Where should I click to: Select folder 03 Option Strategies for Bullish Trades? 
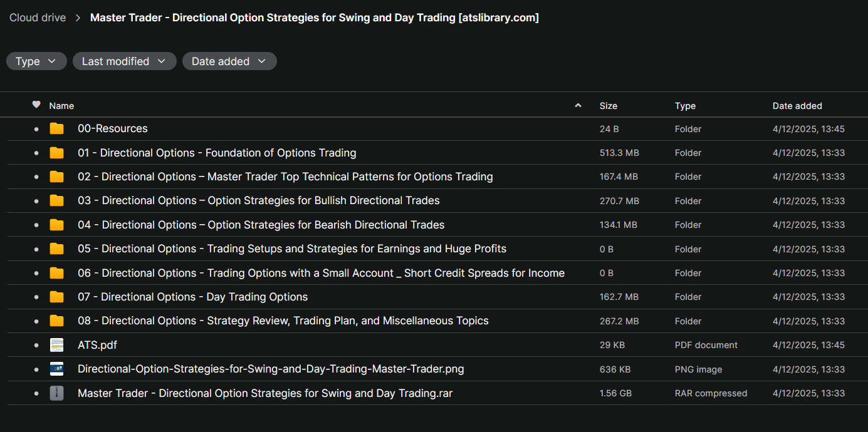point(259,200)
